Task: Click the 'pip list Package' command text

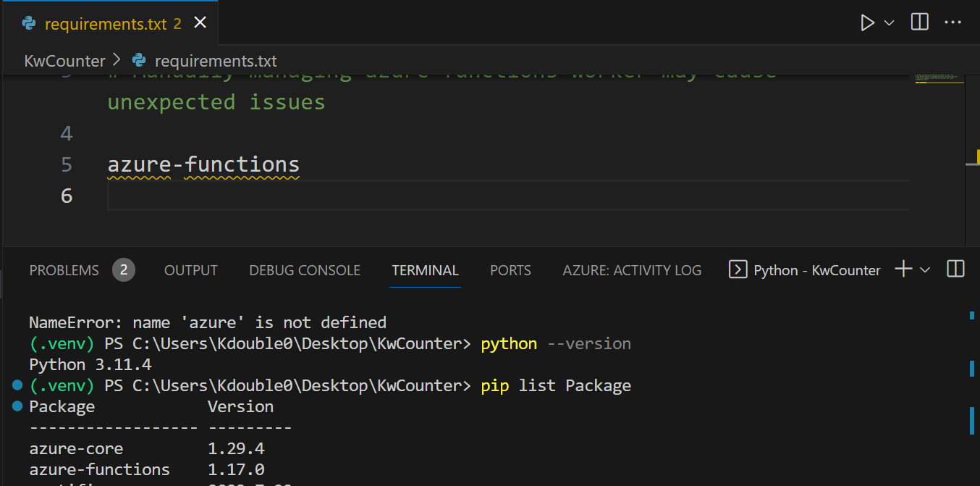Action: pos(556,385)
